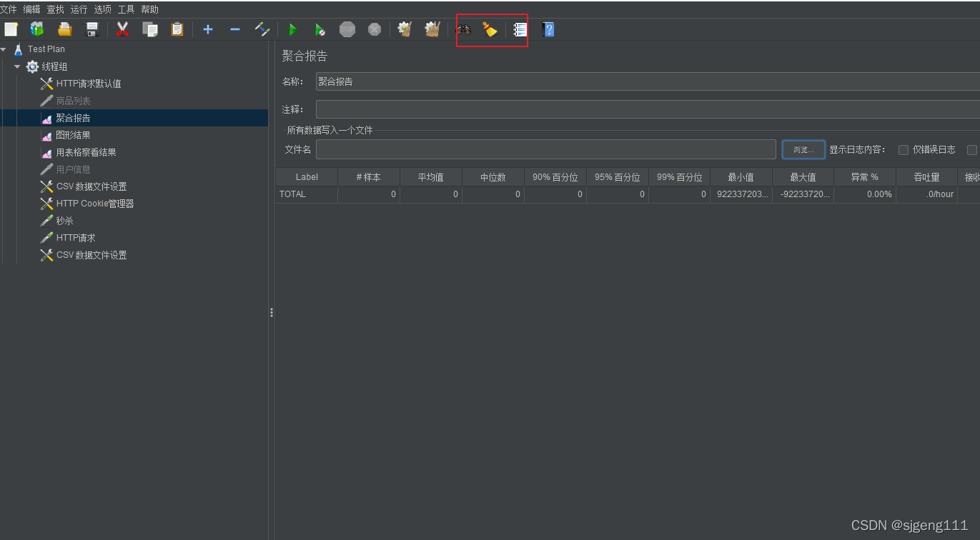Open help with the question mark icon
980x540 pixels.
(548, 29)
